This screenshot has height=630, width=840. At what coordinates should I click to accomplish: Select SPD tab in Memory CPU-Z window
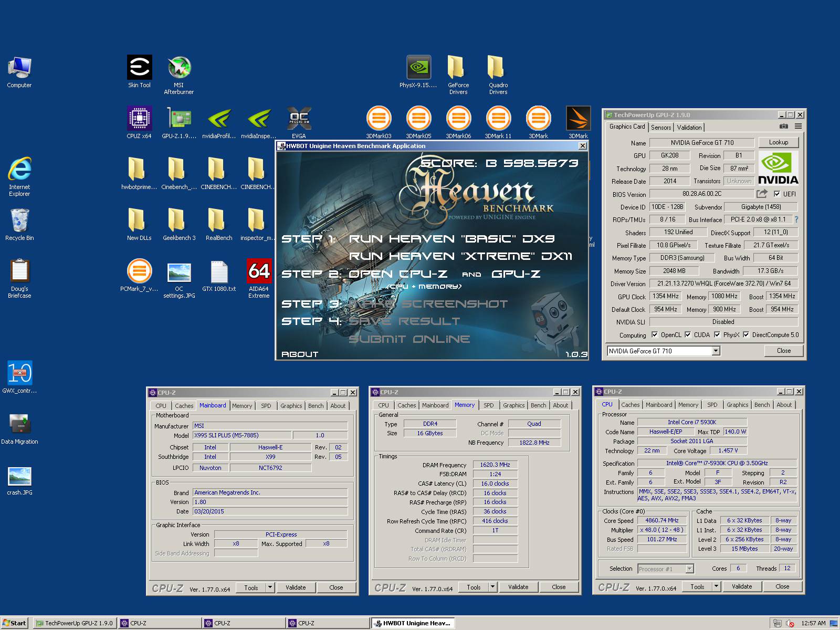click(489, 405)
